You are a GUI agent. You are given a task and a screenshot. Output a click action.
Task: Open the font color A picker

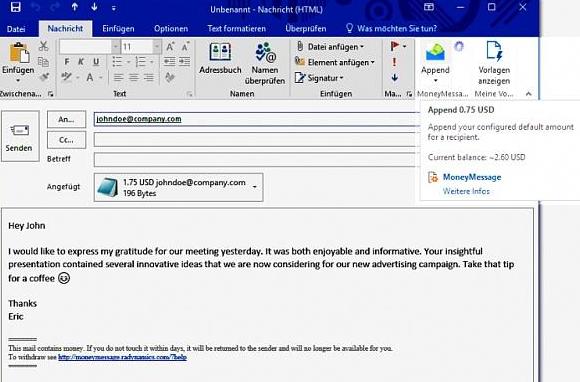point(90,77)
